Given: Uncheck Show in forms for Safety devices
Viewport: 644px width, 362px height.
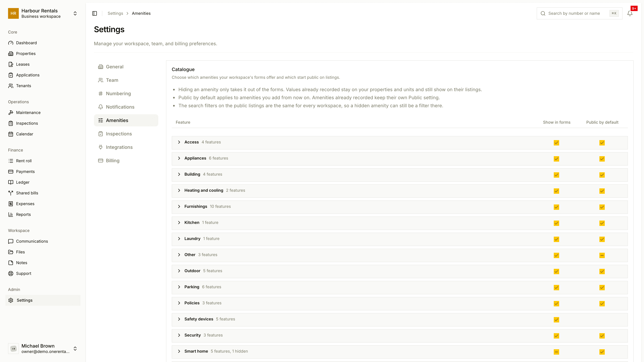Looking at the screenshot, I should [556, 320].
